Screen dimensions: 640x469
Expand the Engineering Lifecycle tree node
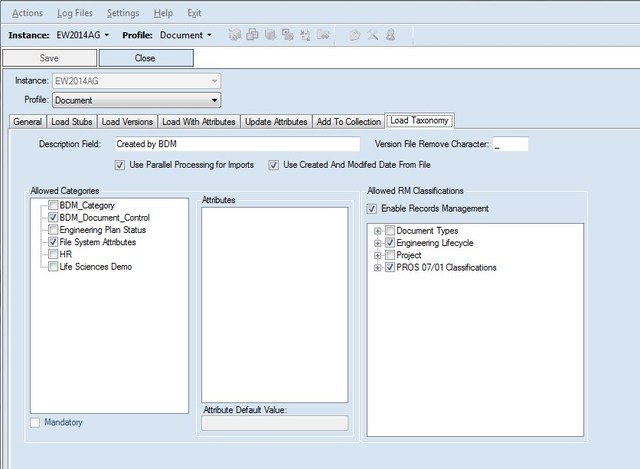click(x=377, y=243)
